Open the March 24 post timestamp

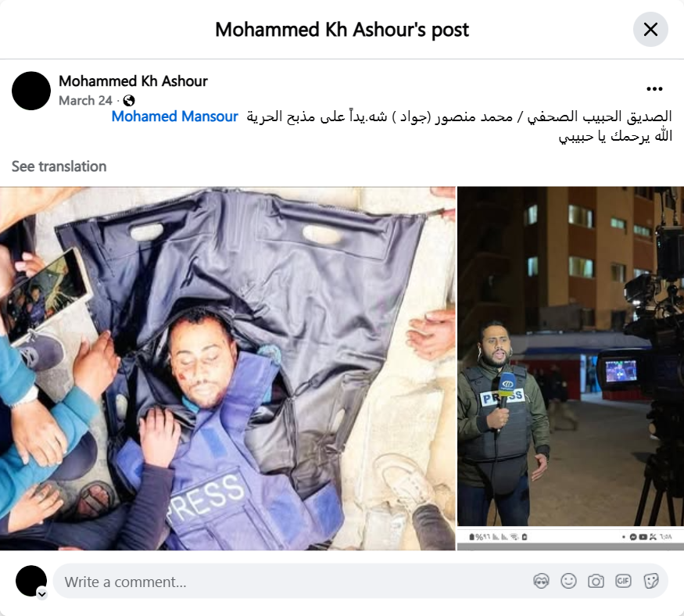click(85, 101)
